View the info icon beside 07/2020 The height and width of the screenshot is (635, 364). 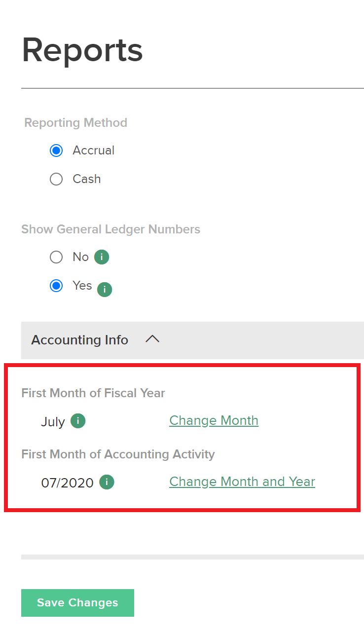(x=106, y=482)
